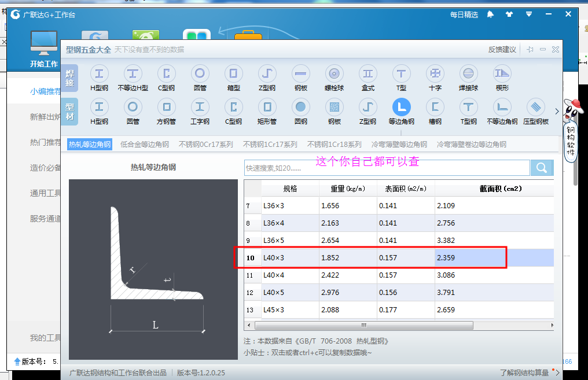Click the T-shirt skin icon in title bar

coord(509,14)
